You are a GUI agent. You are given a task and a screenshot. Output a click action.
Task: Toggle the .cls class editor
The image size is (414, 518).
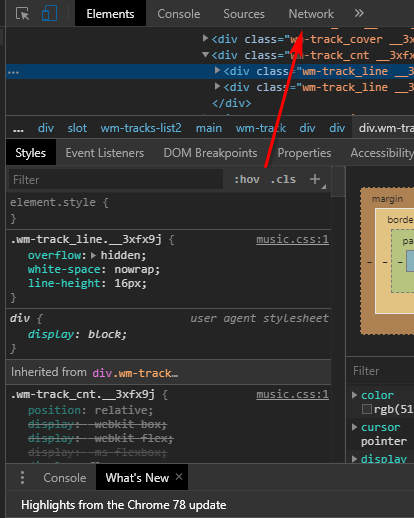[x=283, y=179]
